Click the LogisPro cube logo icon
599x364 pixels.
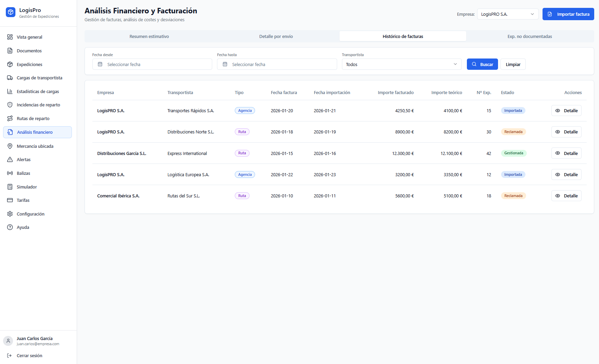click(x=11, y=13)
